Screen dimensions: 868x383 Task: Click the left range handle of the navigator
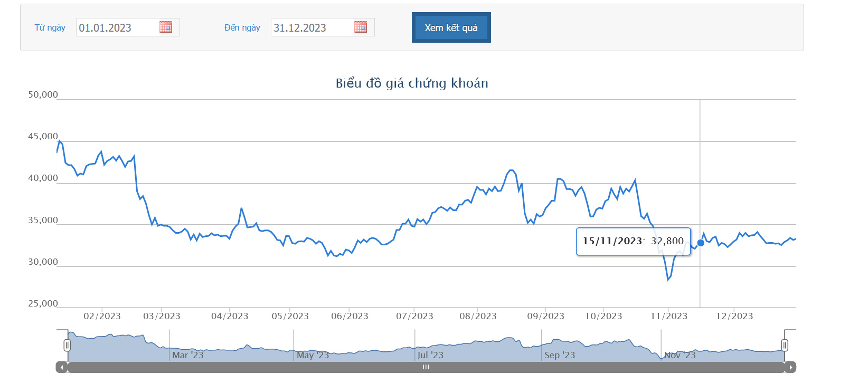[67, 345]
